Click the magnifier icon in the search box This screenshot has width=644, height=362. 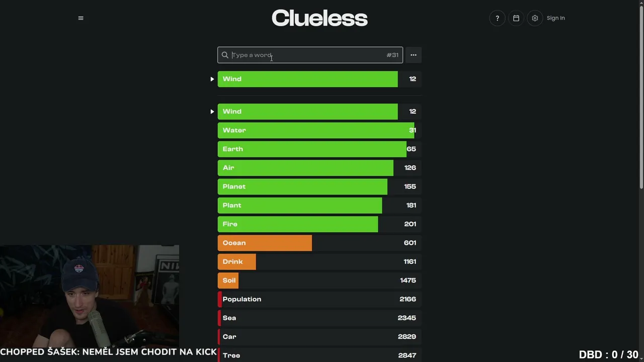click(x=225, y=55)
